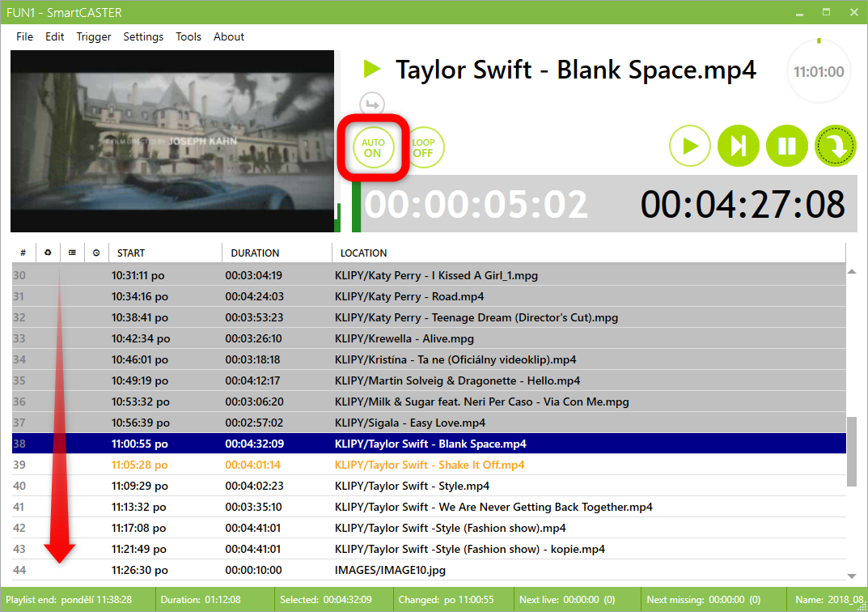Select the Taylor Swift - Style.mp4 entry

(x=429, y=486)
